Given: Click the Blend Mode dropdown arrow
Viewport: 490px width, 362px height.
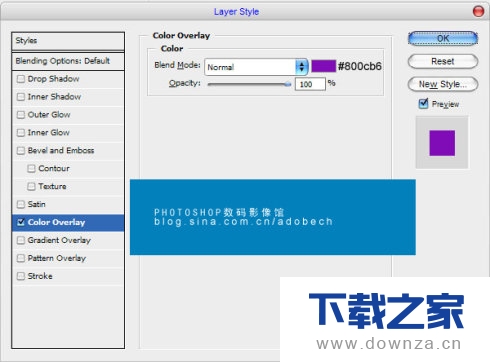Looking at the screenshot, I should pos(302,67).
